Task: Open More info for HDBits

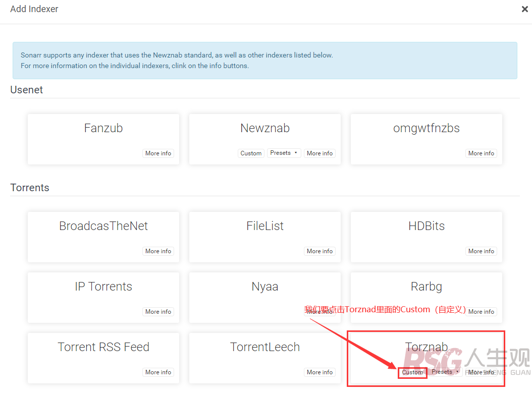Action: point(481,251)
